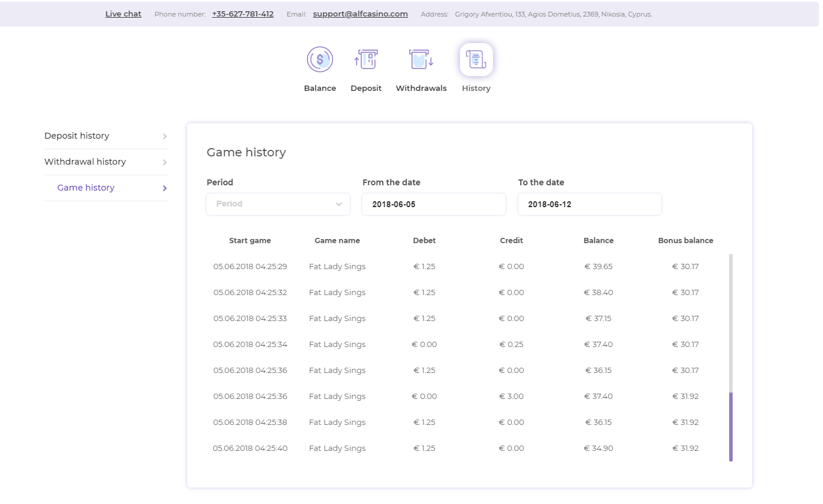
Task: Click the From the date field
Action: point(434,204)
